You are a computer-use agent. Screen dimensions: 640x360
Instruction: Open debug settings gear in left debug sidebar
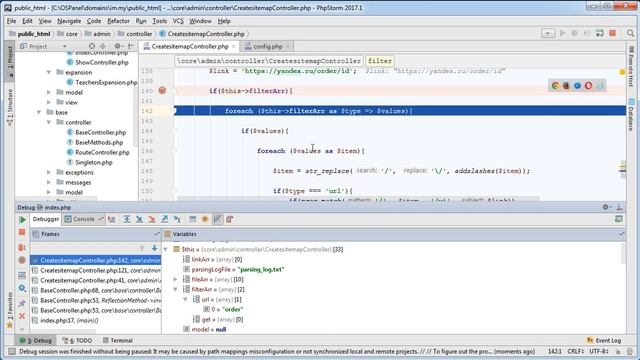[22, 288]
